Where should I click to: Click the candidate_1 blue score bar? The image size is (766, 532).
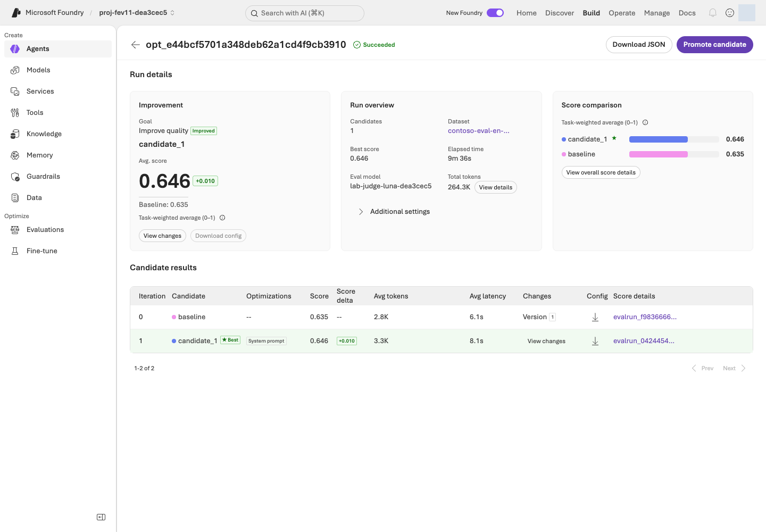659,139
